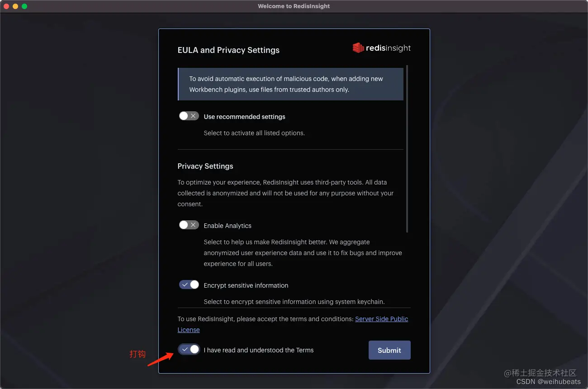Screen dimensions: 588x389
Task: Enable Analytics toggle switch
Action: pyautogui.click(x=189, y=225)
